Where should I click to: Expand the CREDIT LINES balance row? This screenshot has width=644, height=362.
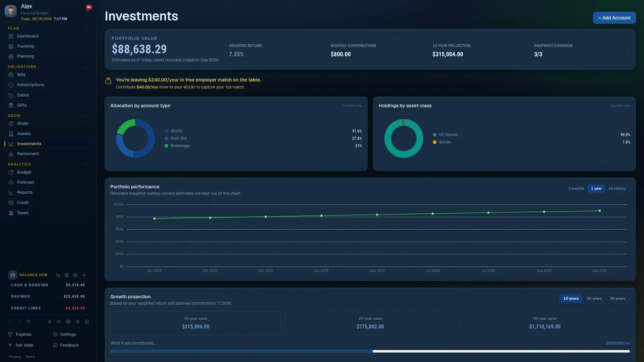click(x=48, y=308)
